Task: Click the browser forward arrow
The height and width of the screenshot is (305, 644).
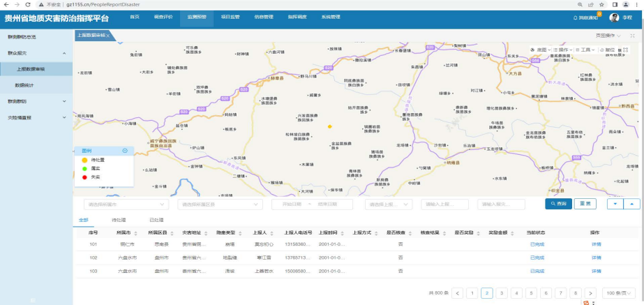Action: [x=17, y=4]
